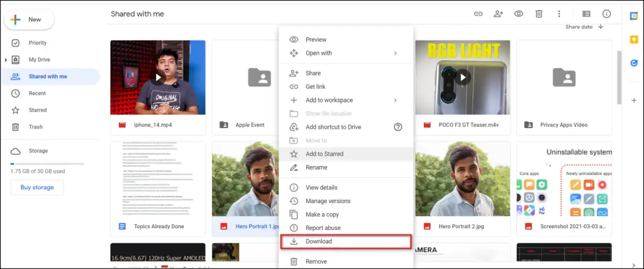Click the Preview eye icon in top toolbar
Image resolution: width=644 pixels, height=269 pixels.
[519, 14]
